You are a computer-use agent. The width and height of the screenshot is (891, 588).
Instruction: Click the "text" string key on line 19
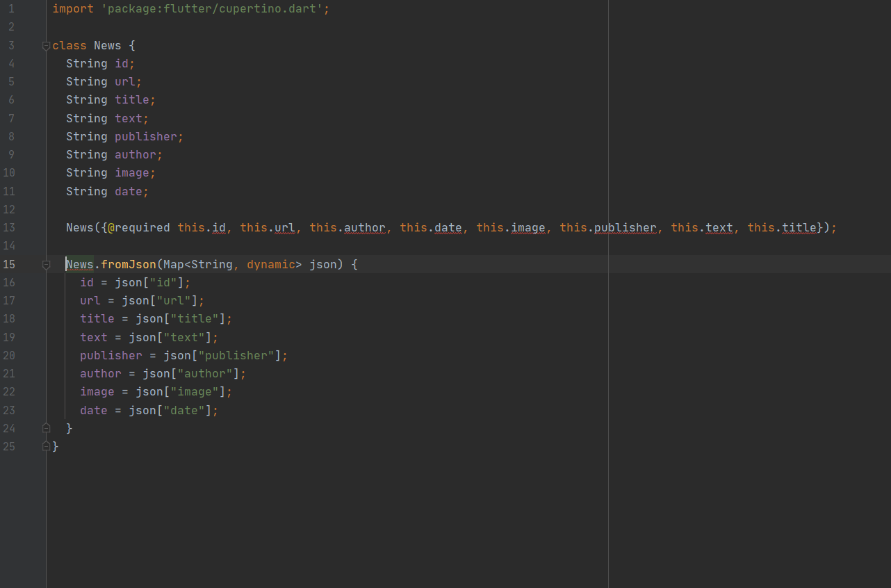click(x=184, y=337)
